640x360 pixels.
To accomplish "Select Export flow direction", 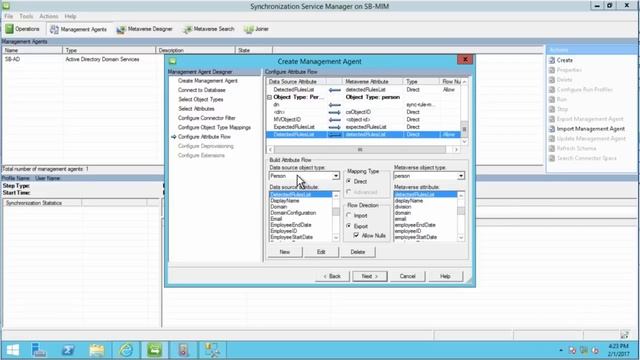I will click(349, 226).
